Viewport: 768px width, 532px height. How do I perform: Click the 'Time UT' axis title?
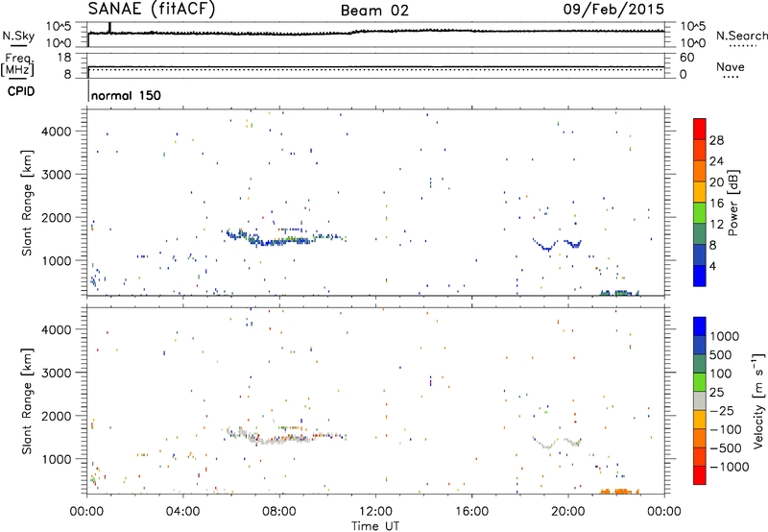pyautogui.click(x=375, y=526)
